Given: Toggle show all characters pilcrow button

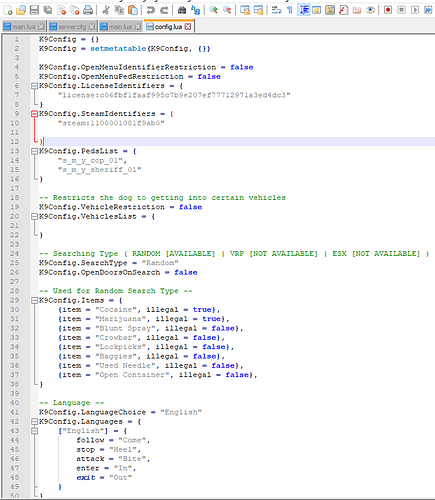Looking at the screenshot, I should [x=290, y=10].
